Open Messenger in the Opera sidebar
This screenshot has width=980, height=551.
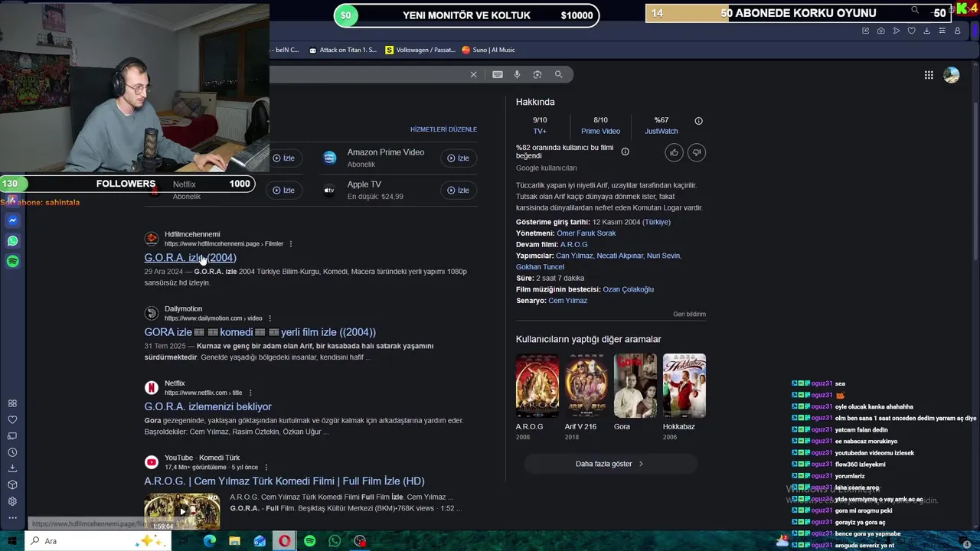(x=12, y=220)
